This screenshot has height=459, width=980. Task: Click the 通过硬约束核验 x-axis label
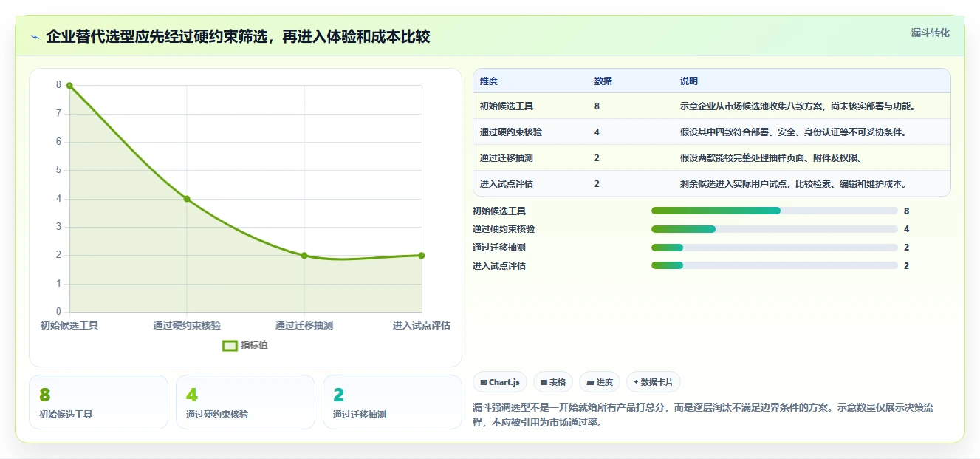[187, 325]
